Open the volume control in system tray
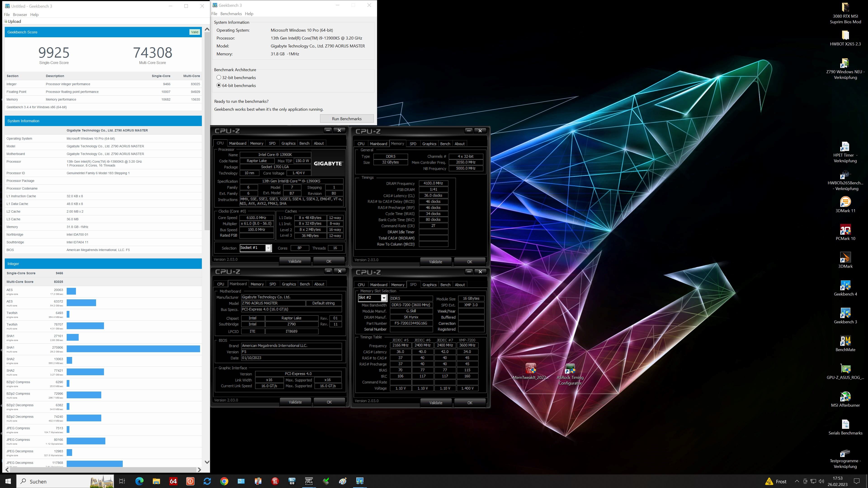 tap(821, 481)
